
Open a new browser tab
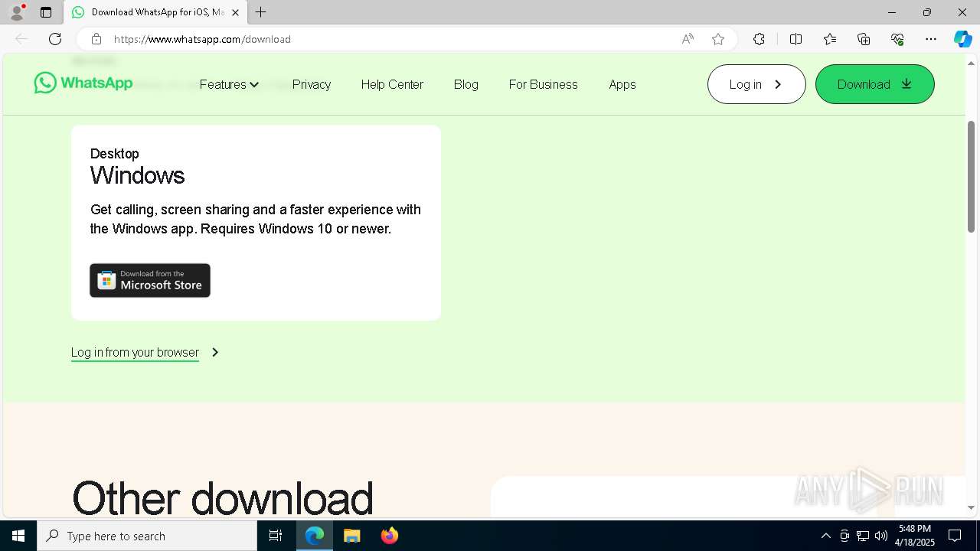[x=261, y=12]
